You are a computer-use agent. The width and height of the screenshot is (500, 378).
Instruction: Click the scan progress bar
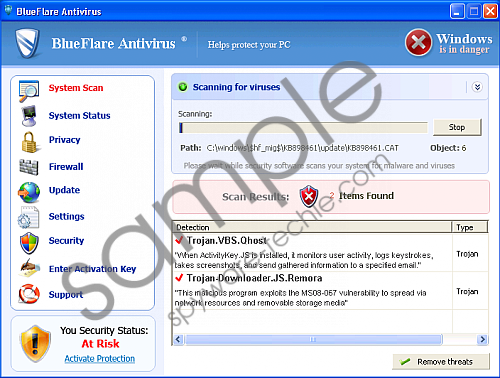click(x=303, y=128)
